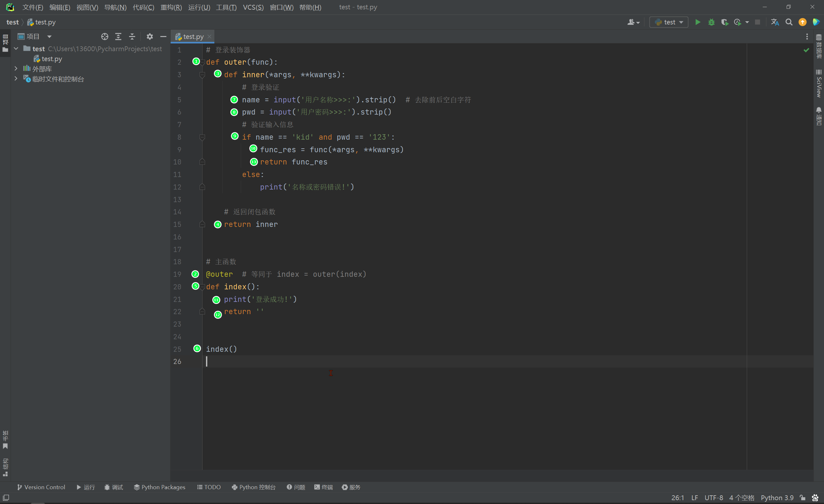Open the 调试 tool window

coord(114,487)
